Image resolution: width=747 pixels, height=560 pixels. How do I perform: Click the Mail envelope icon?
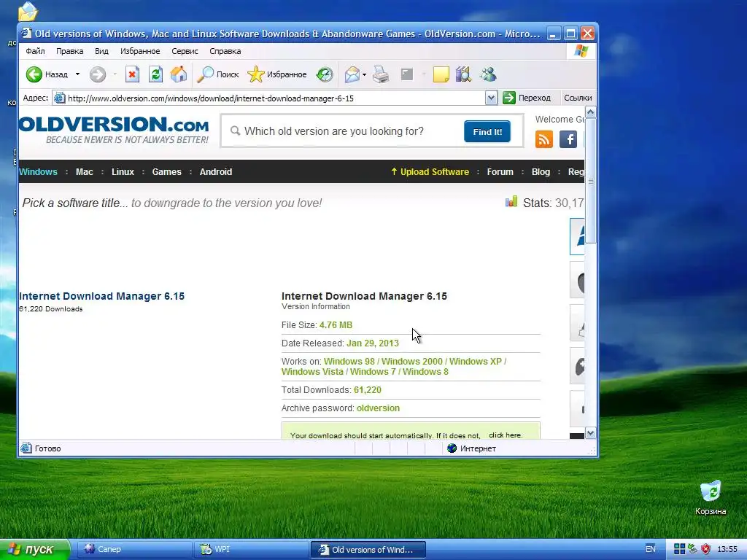point(352,74)
